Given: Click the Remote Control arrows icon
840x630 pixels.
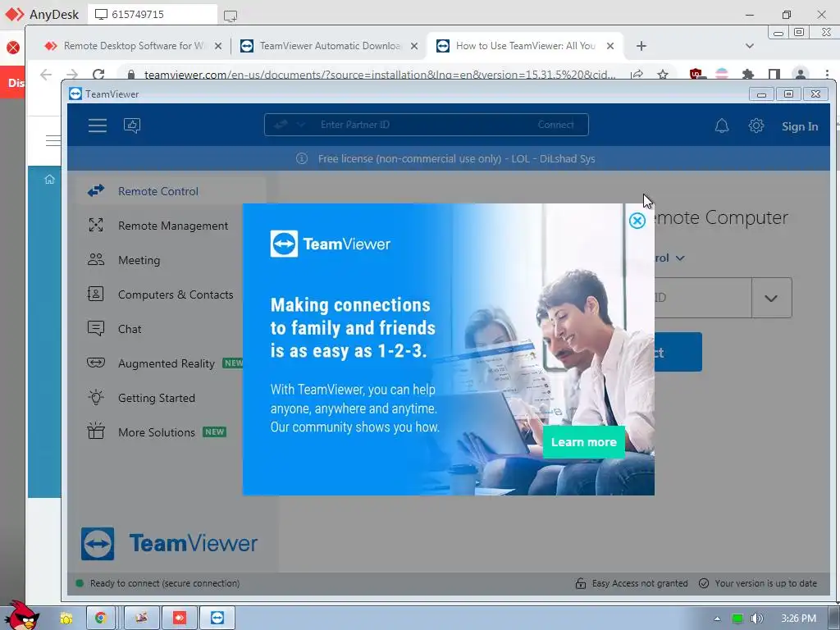Looking at the screenshot, I should (96, 190).
